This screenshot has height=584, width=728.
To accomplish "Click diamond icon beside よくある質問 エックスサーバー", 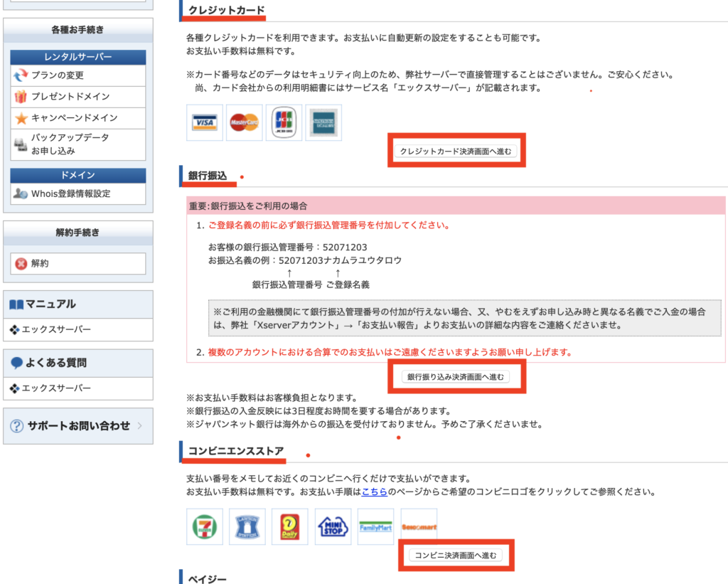I will click(14, 388).
